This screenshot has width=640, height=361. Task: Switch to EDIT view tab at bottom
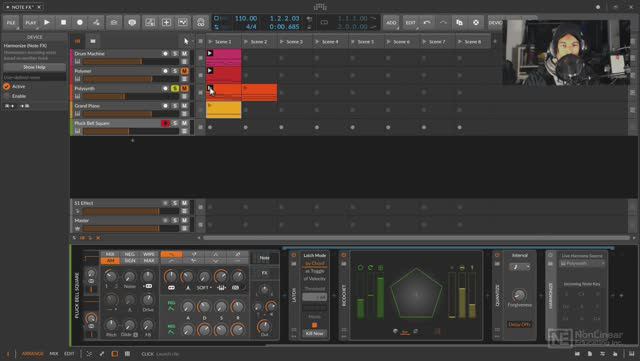[69, 354]
